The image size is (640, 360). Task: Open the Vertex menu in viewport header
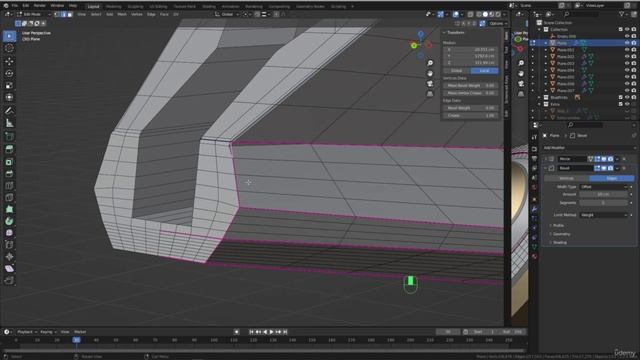pyautogui.click(x=137, y=14)
